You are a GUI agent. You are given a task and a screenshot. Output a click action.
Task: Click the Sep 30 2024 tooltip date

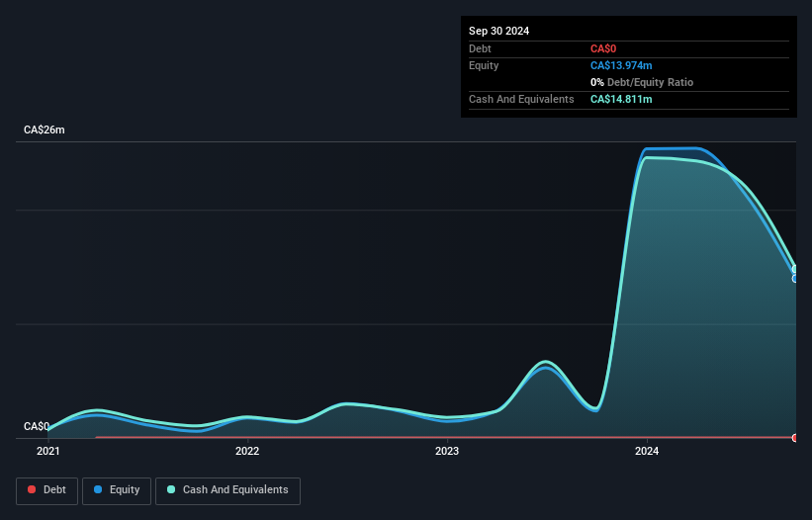(x=498, y=31)
